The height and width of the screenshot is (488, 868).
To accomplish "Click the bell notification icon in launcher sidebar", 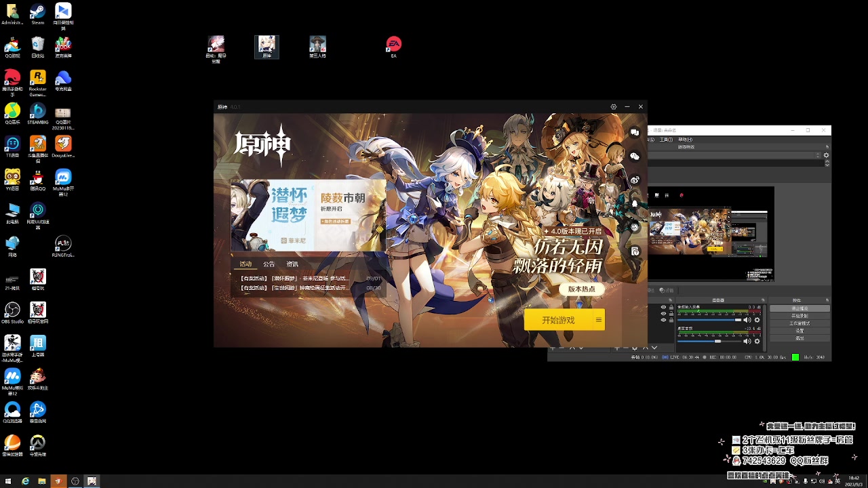I will point(635,203).
